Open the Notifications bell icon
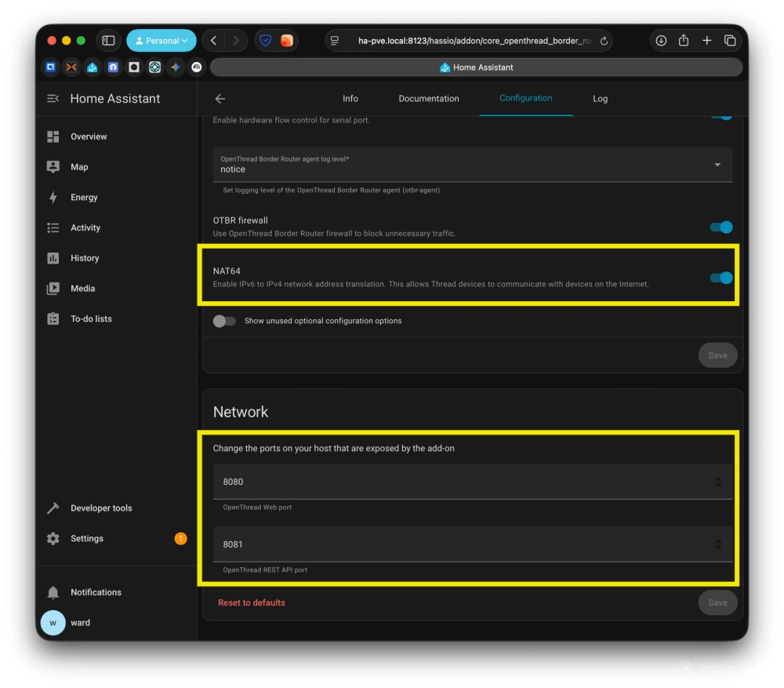The width and height of the screenshot is (784, 688). 53,592
